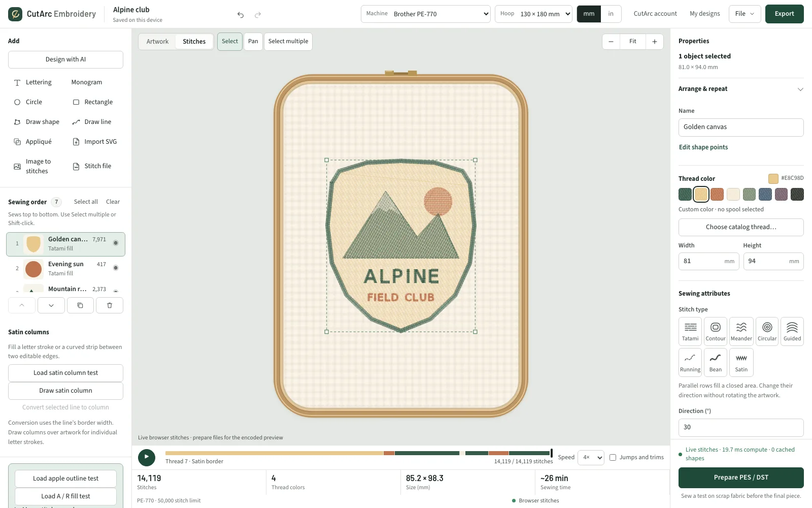Collapse the Arrange & repeat section

coord(800,89)
